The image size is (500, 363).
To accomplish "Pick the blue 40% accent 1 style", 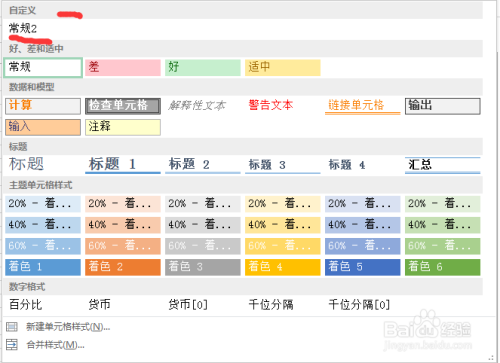I will coord(43,225).
